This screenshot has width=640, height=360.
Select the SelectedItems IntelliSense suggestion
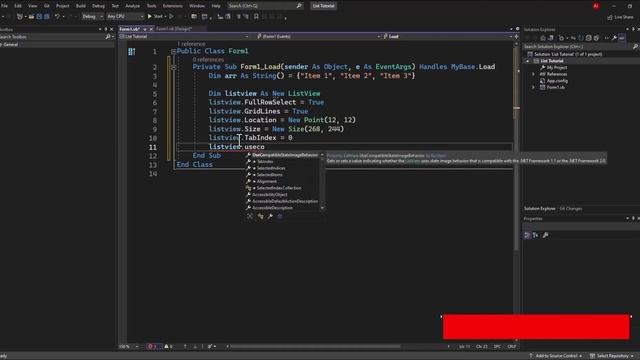point(269,175)
